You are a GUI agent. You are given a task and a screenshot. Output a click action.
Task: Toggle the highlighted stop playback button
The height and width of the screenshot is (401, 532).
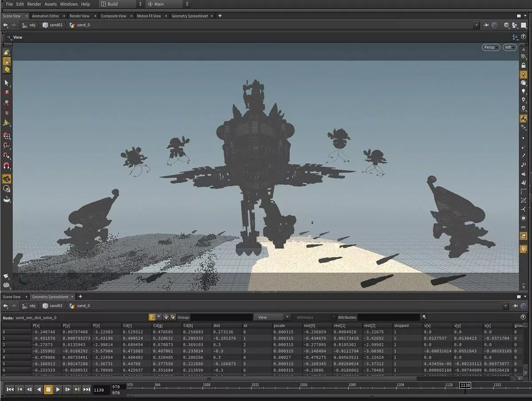[48, 389]
